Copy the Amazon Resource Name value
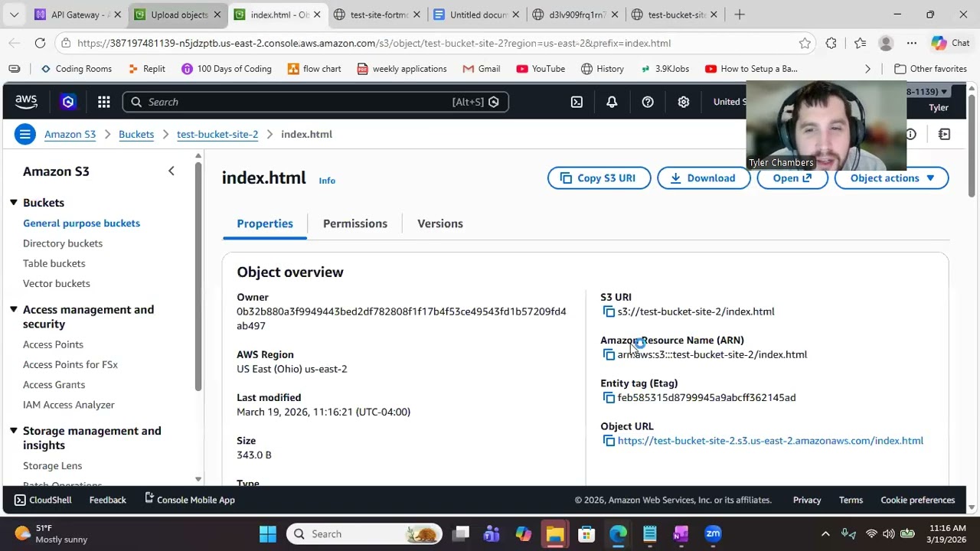Screen dimensions: 980x551 [x=609, y=354]
